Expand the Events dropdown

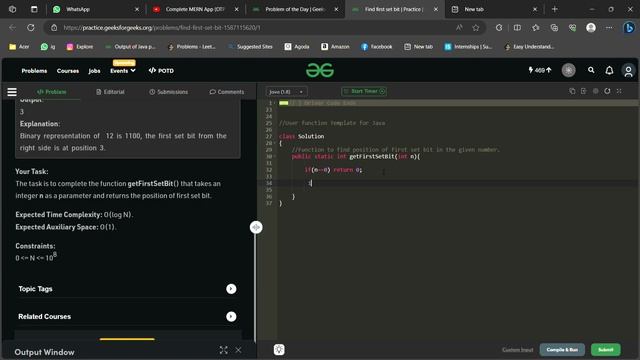pos(123,71)
